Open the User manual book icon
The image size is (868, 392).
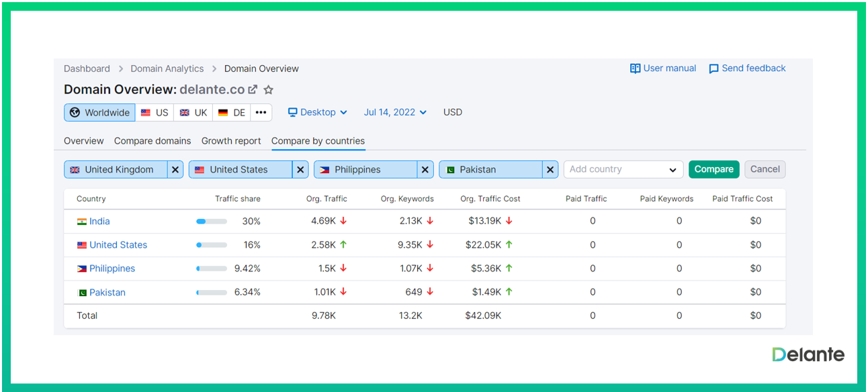[635, 68]
